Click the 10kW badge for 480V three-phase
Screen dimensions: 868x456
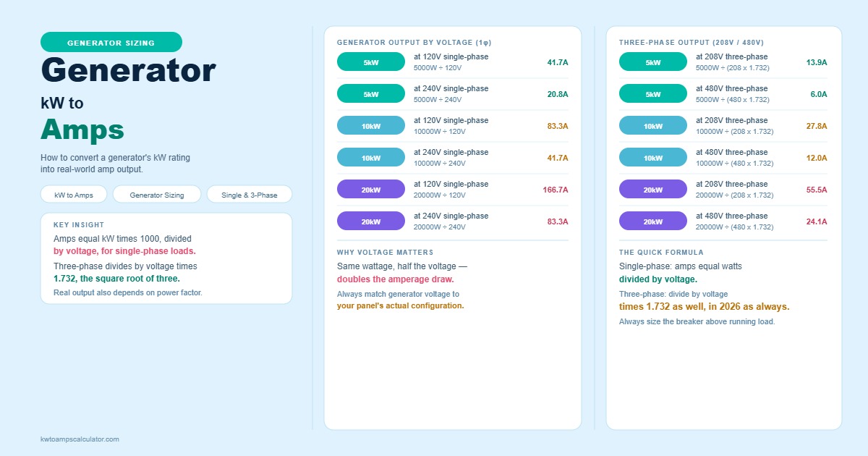653,158
